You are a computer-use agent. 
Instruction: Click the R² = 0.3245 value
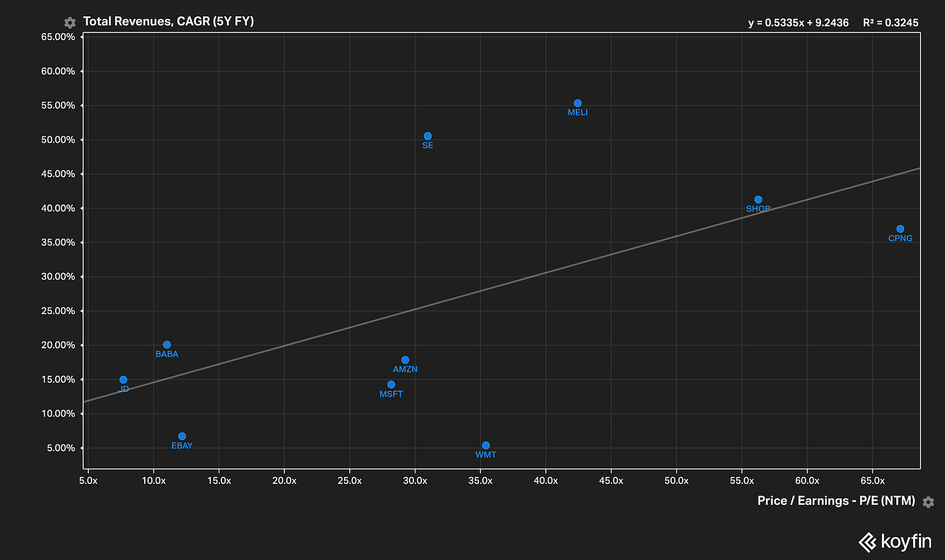click(890, 23)
